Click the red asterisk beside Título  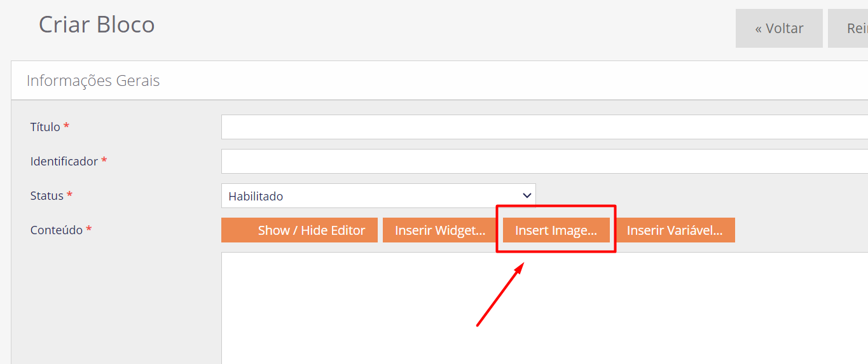pyautogui.click(x=66, y=126)
